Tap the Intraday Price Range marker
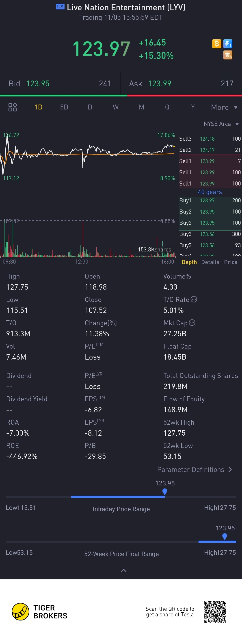Viewport: 242px width, 644px height. coord(164,491)
